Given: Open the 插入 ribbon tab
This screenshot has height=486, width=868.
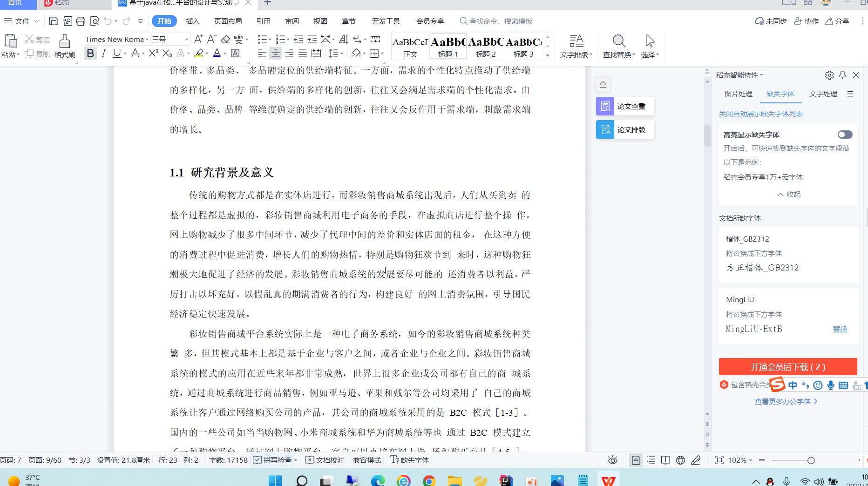Looking at the screenshot, I should pos(192,21).
